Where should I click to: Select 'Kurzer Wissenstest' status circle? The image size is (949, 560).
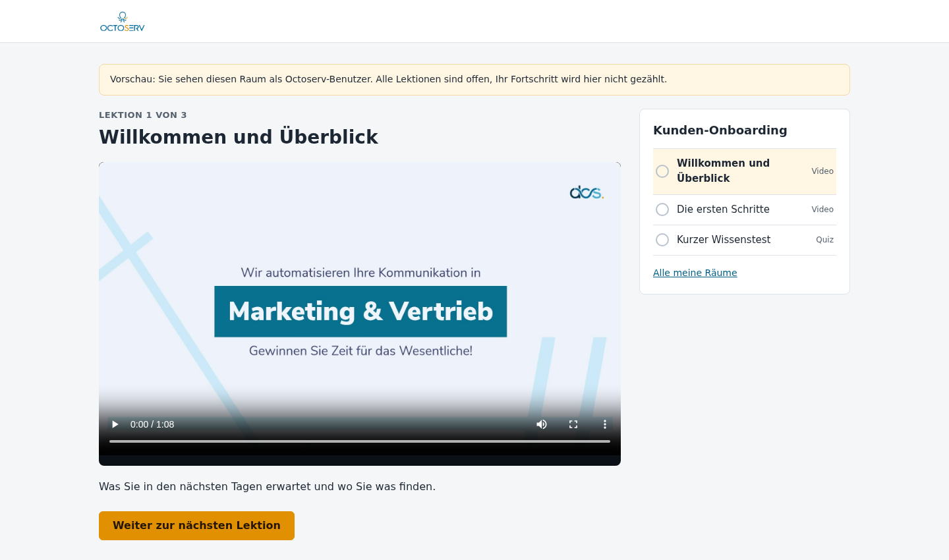coord(662,240)
